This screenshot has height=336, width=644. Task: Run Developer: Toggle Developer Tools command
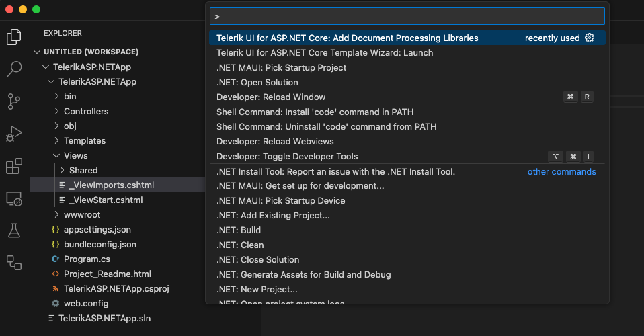pos(407,156)
